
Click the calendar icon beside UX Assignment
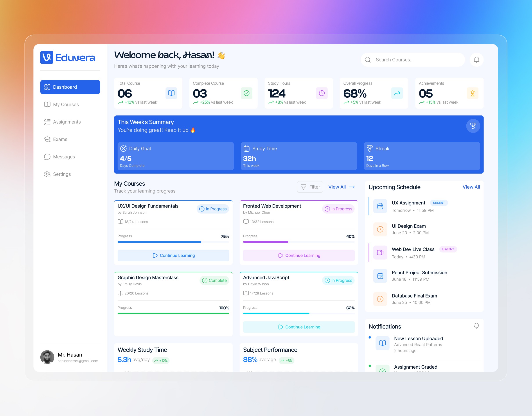[380, 206]
